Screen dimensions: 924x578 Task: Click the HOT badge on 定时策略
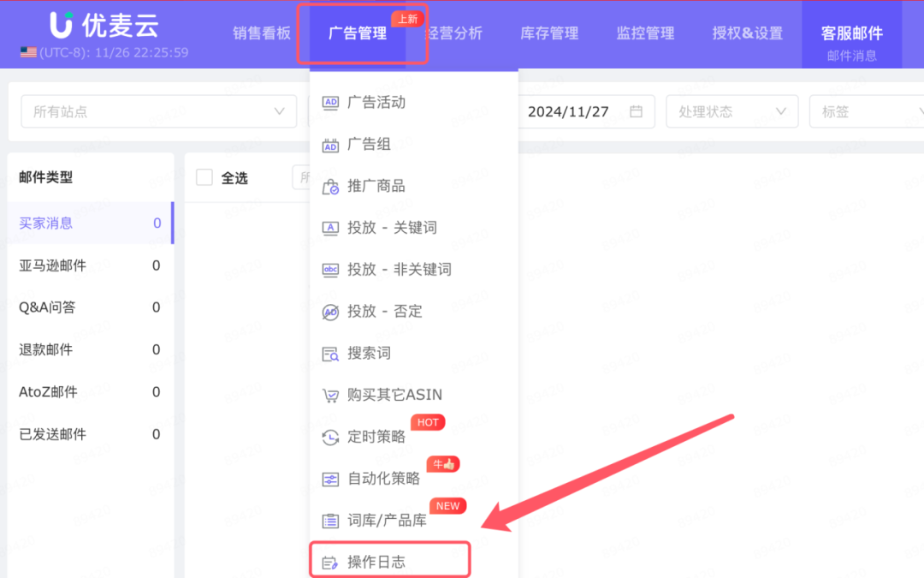tap(428, 422)
